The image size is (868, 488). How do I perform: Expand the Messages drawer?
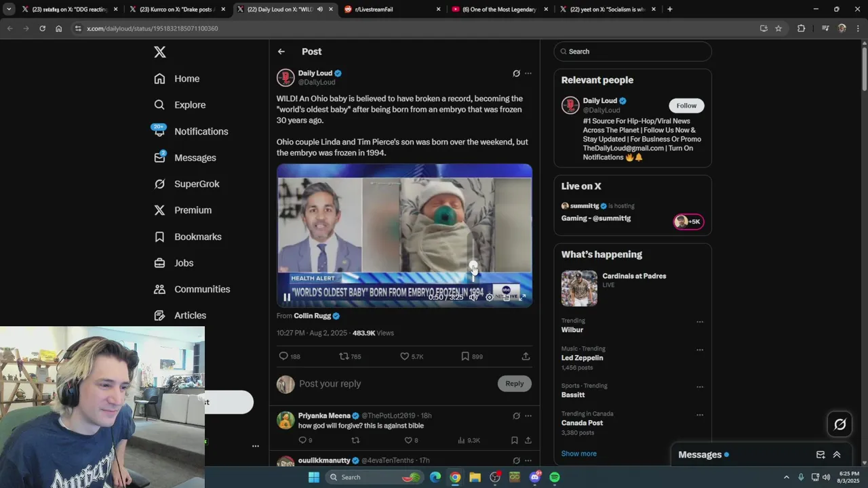point(837,455)
